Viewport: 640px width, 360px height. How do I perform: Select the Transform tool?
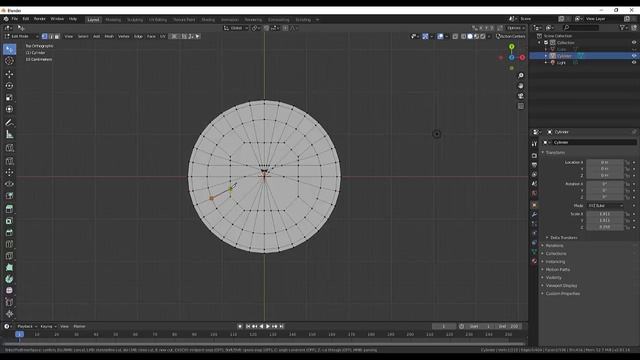[9, 109]
